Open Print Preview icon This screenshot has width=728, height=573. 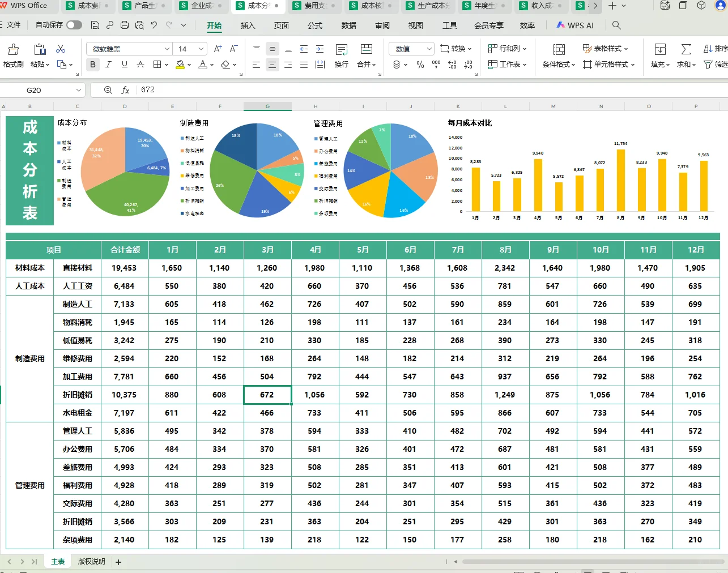click(x=139, y=25)
